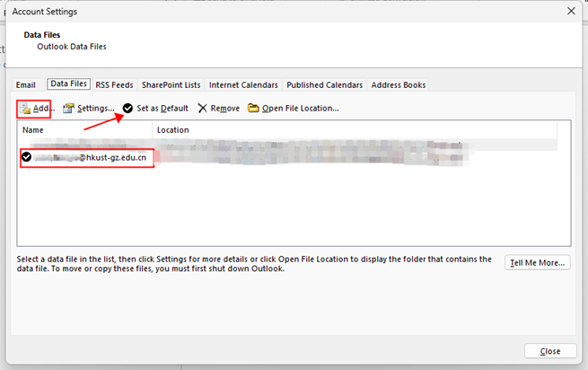Click the default checkmark beside hkust-gz.edu.cn
The width and height of the screenshot is (588, 370).
point(26,158)
